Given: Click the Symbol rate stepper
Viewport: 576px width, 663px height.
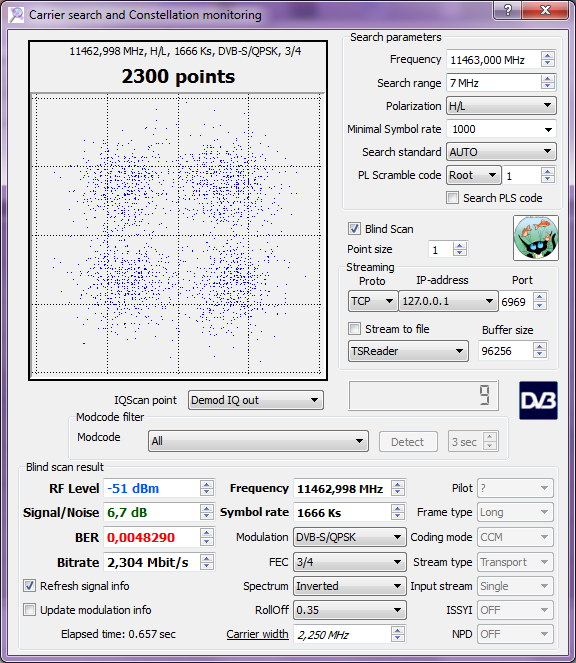Looking at the screenshot, I should tap(398, 512).
